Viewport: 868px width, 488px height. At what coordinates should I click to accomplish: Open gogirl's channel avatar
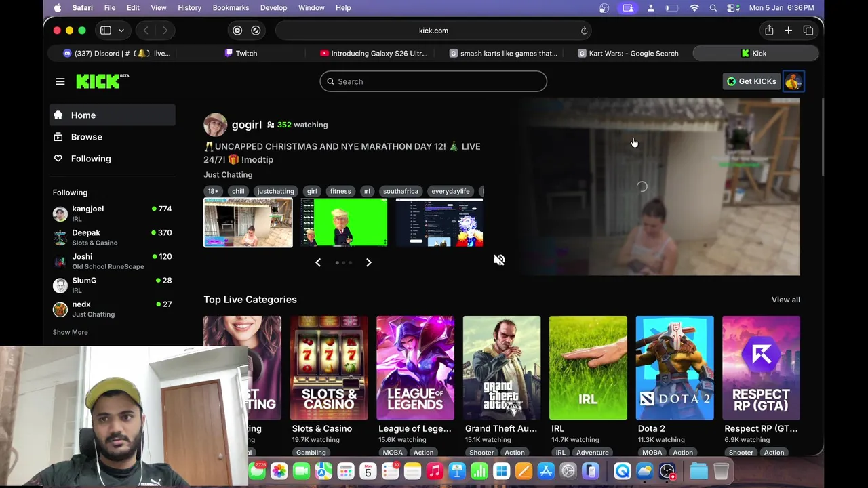[216, 125]
